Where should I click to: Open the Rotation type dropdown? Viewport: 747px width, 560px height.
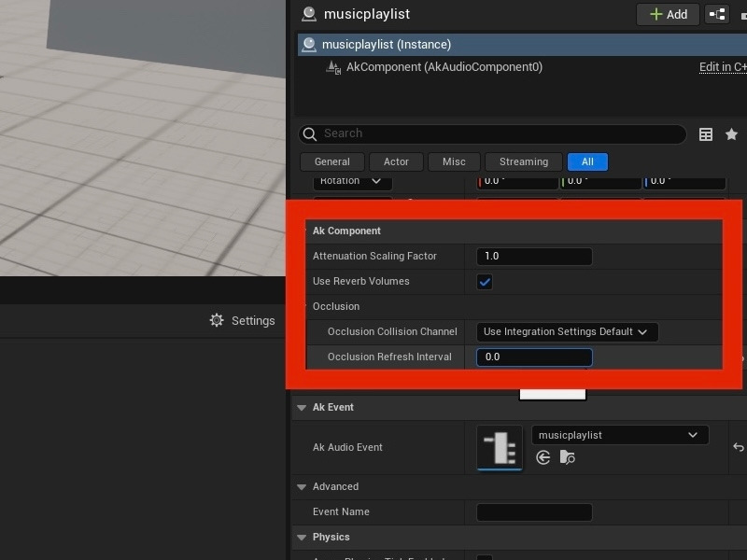point(353,181)
